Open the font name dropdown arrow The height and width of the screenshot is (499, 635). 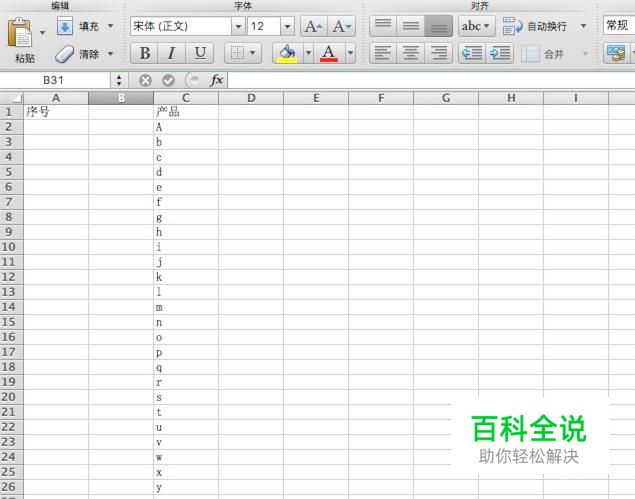tap(239, 26)
